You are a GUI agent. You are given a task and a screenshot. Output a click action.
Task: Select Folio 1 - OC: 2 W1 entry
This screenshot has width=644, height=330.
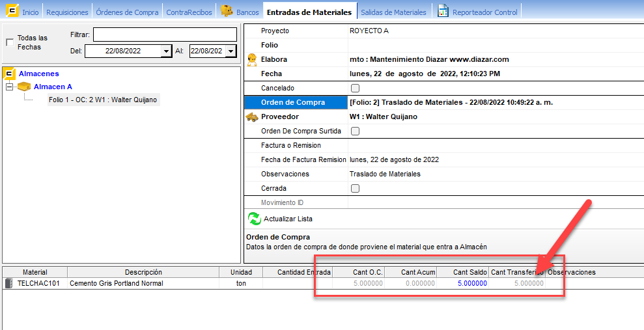[103, 100]
